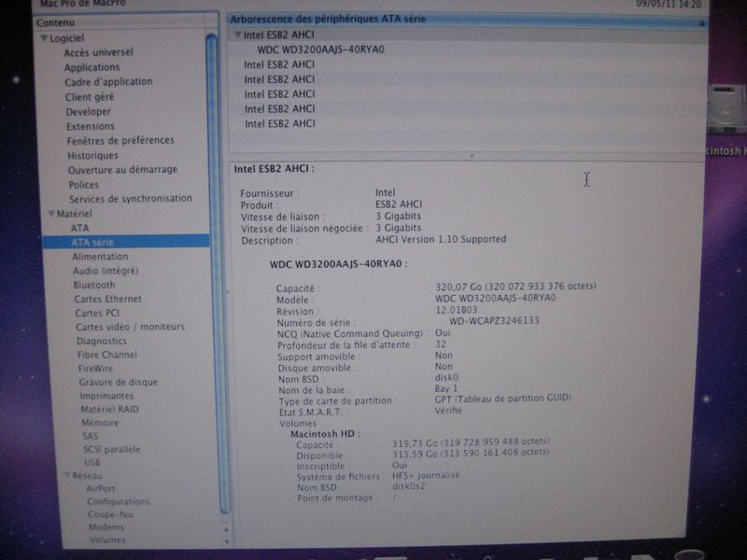The width and height of the screenshot is (747, 560).
Task: Click capacity value 320,07 Go
Action: (515, 287)
